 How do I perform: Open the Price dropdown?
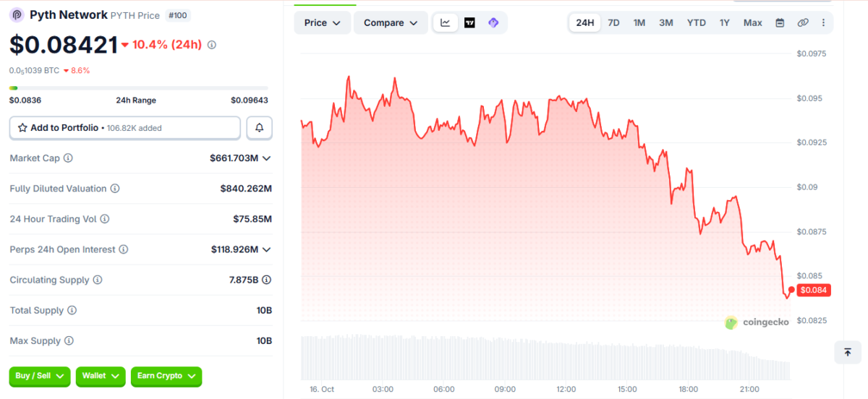(323, 23)
